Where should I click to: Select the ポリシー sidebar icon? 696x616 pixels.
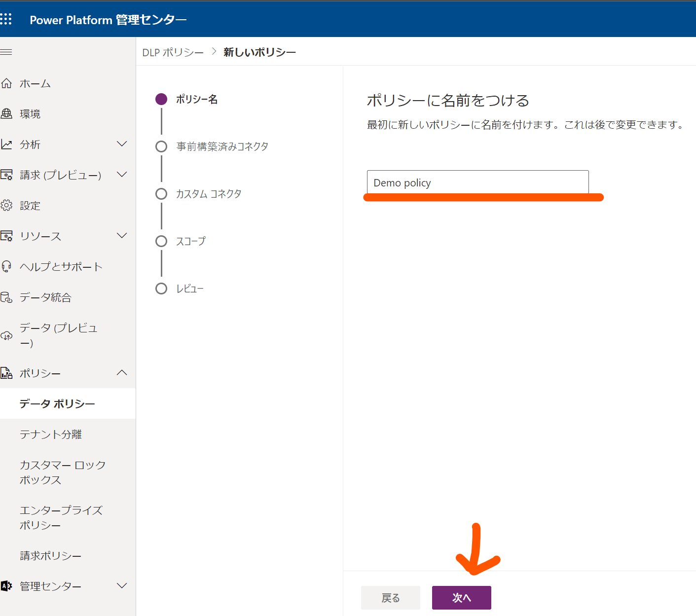(7, 373)
